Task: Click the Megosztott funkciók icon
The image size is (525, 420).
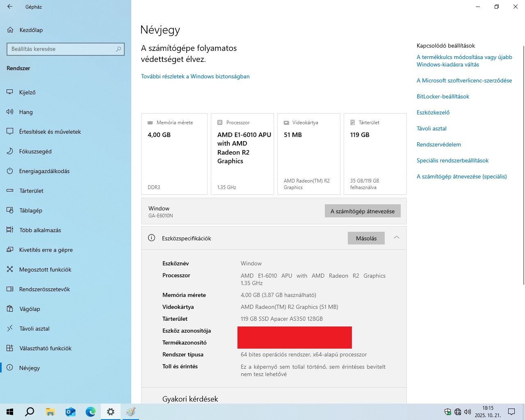Action: (x=10, y=269)
